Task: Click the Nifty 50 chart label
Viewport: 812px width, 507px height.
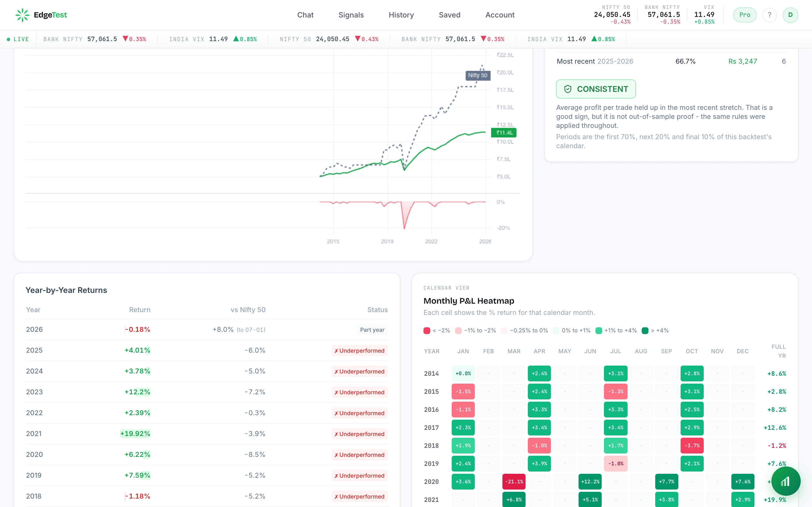Action: 477,75
